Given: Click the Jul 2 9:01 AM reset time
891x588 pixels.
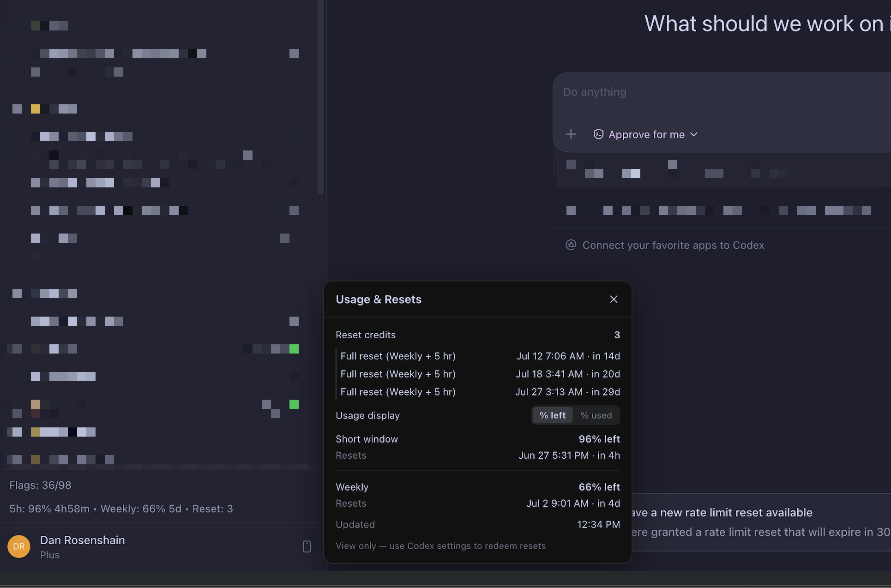Looking at the screenshot, I should pyautogui.click(x=573, y=504).
